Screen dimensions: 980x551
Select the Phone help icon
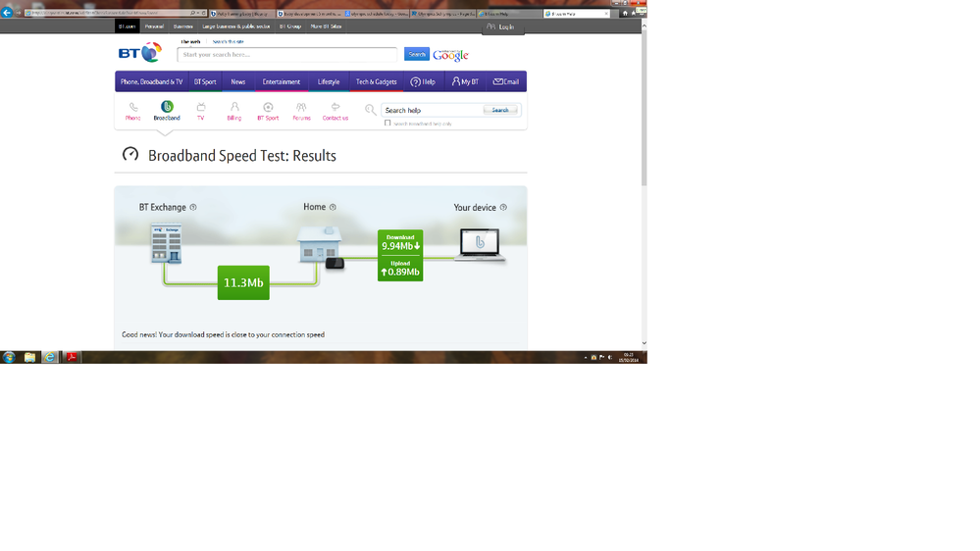pos(133,111)
